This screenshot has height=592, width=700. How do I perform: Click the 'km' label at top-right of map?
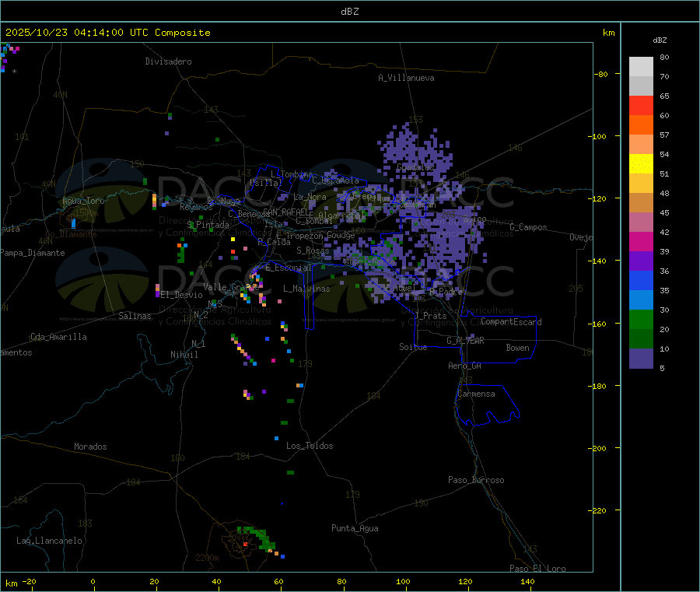608,33
